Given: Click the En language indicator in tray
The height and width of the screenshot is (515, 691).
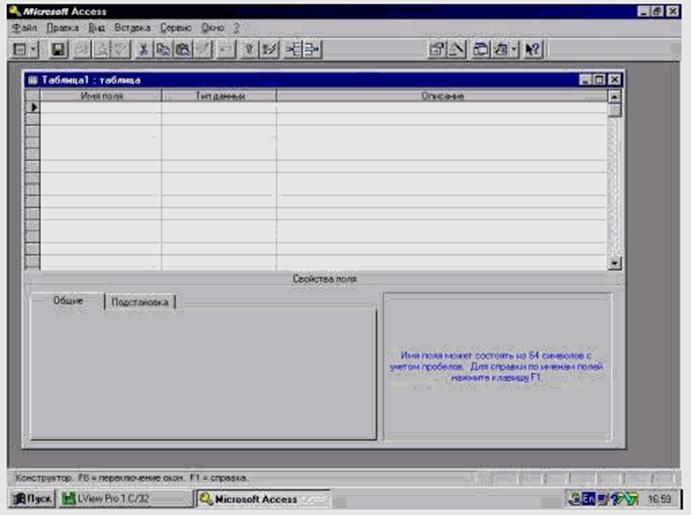Looking at the screenshot, I should pos(588,499).
